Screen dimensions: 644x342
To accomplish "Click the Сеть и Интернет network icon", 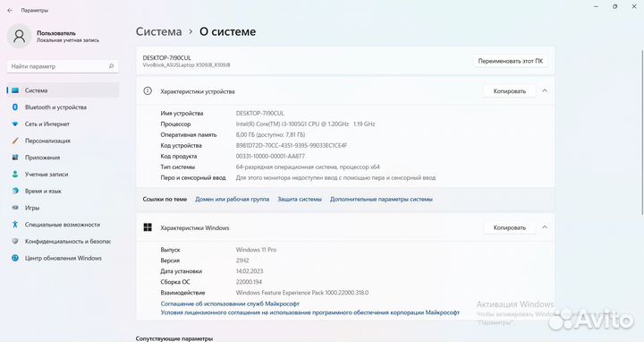I will click(x=15, y=124).
